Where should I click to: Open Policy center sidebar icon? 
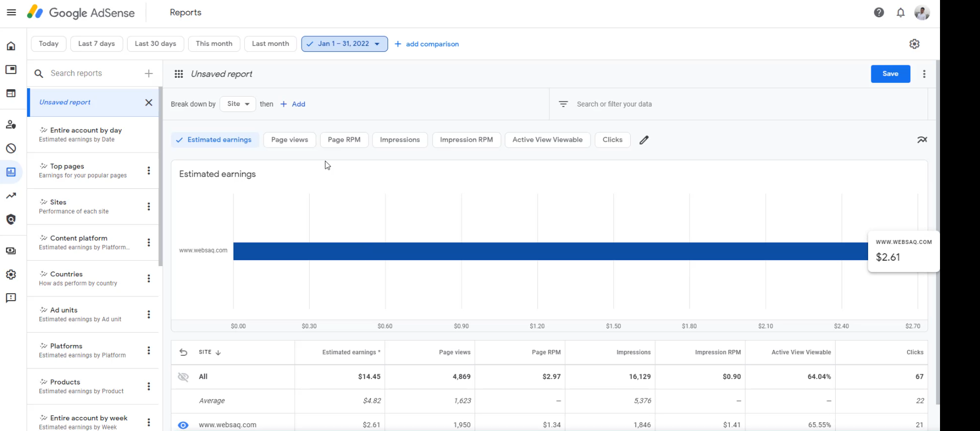(x=11, y=220)
